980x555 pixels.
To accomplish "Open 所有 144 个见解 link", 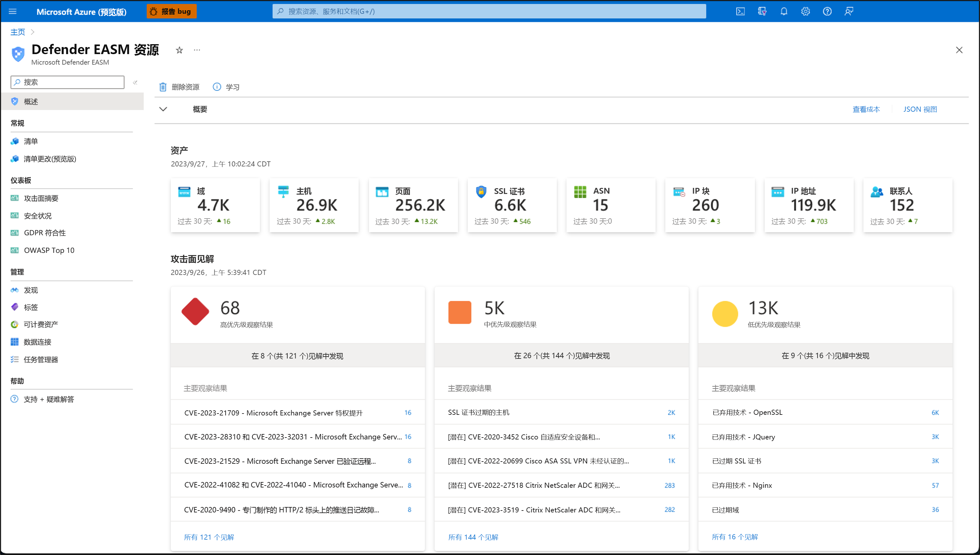I will click(x=473, y=537).
